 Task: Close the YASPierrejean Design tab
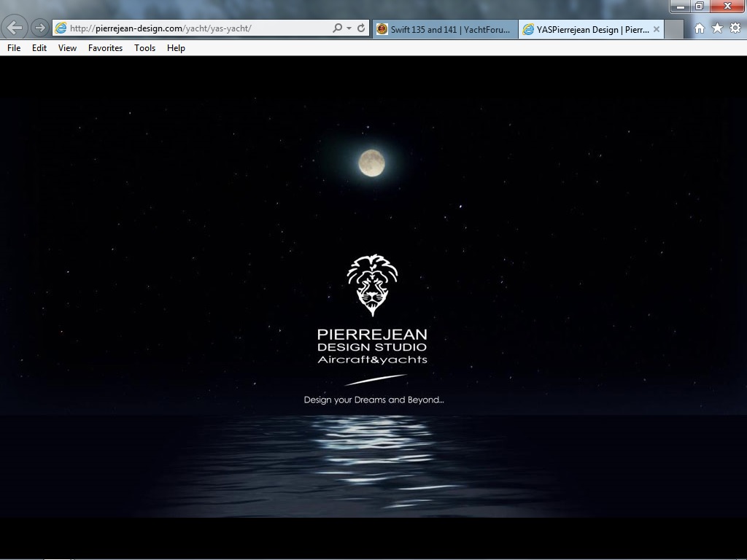[656, 29]
